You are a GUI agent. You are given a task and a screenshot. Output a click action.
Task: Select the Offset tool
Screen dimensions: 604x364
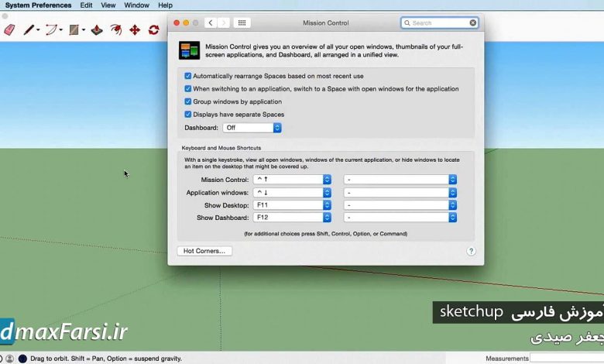click(116, 30)
